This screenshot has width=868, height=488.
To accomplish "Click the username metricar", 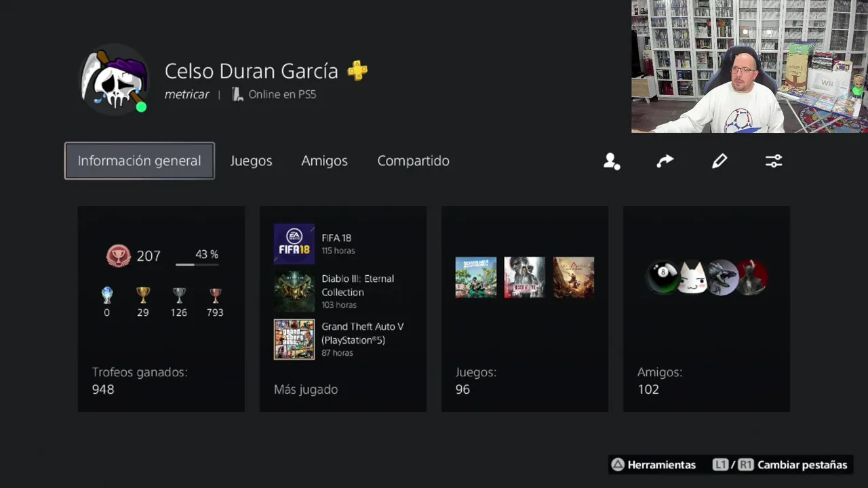I will coord(186,94).
